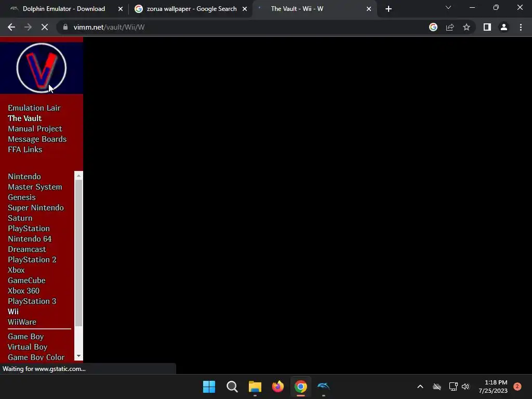
Task: Show hidden system tray icons
Action: pos(420,387)
